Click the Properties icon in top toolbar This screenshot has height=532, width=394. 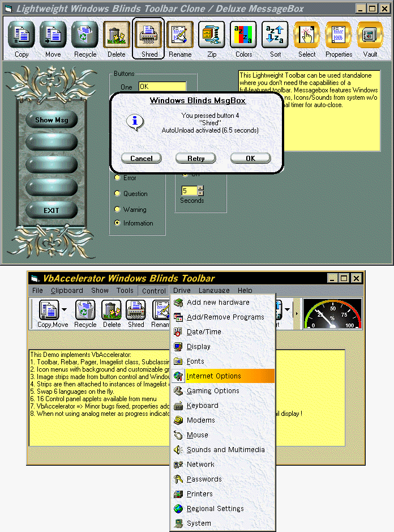tap(338, 36)
